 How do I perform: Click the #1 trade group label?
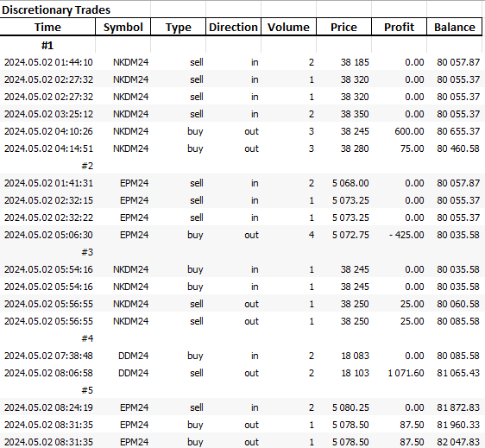47,46
